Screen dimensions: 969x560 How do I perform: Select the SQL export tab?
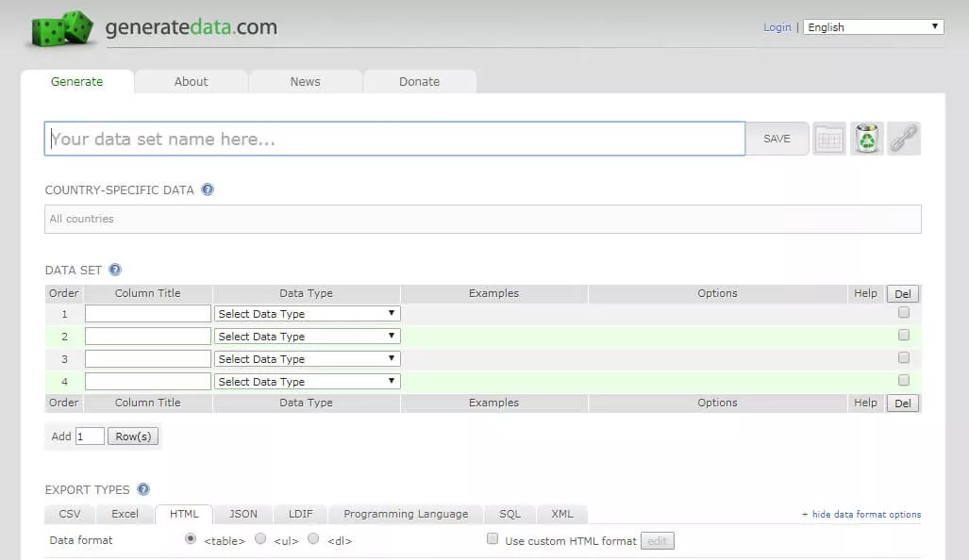(510, 515)
